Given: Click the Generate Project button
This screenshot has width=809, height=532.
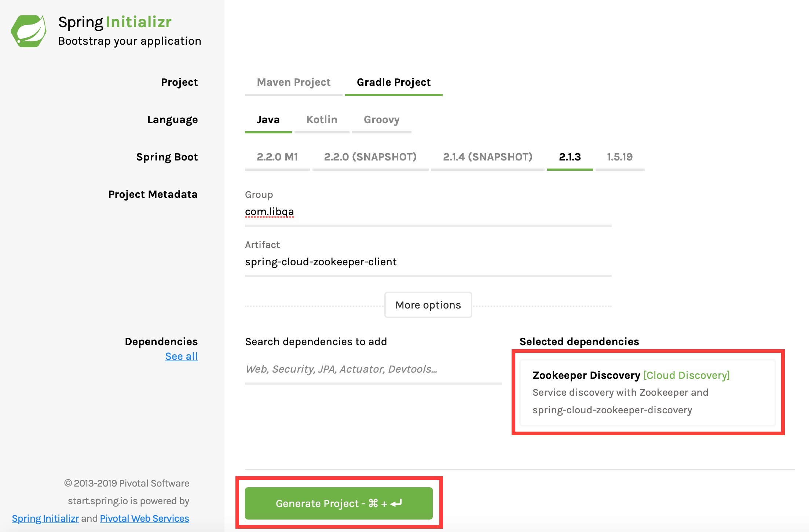Looking at the screenshot, I should click(x=338, y=503).
